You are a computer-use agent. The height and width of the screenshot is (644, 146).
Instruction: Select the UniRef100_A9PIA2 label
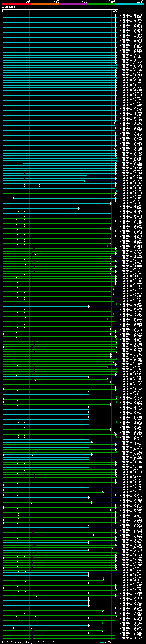[x=131, y=47]
